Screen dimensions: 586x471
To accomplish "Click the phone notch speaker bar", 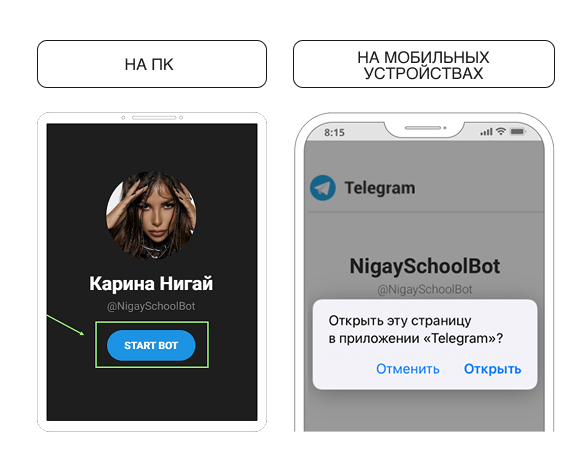I will (423, 128).
